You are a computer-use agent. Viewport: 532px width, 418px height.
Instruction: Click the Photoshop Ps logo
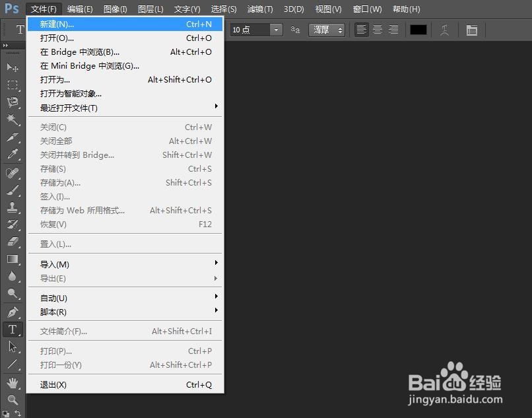[x=11, y=9]
